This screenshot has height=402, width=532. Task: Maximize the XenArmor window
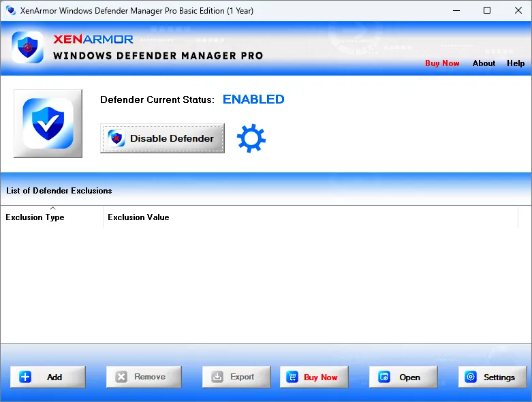tap(487, 10)
